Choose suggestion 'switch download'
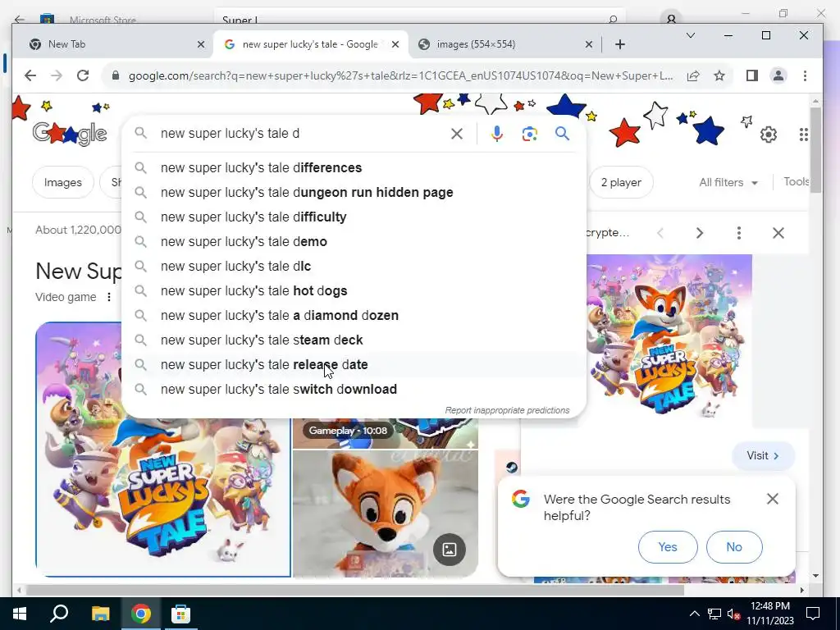The image size is (840, 630). pyautogui.click(x=354, y=390)
